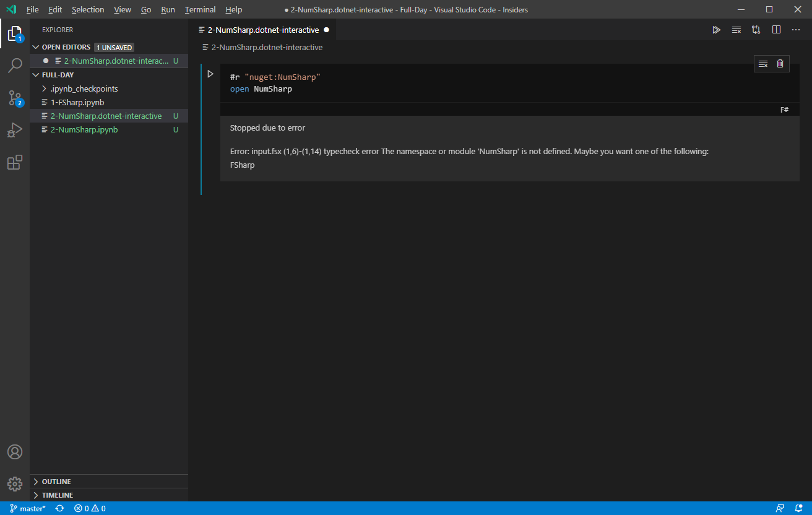The width and height of the screenshot is (812, 515).
Task: Open the View menu
Action: 123,9
